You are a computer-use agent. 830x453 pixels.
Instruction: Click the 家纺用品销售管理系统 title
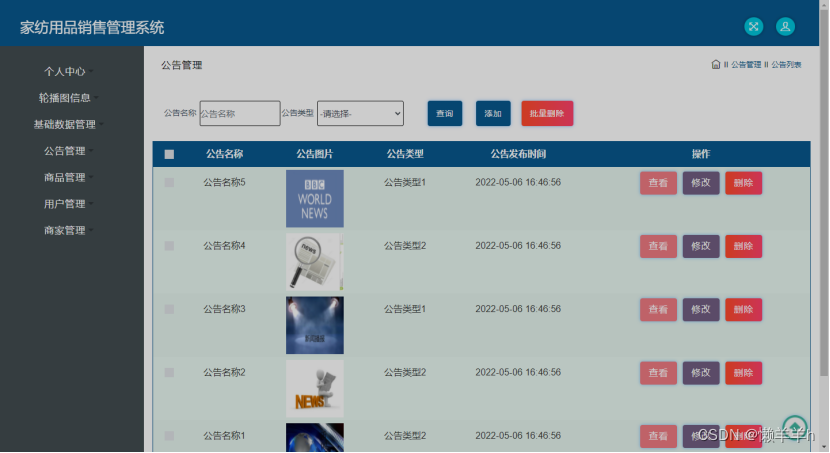click(92, 28)
